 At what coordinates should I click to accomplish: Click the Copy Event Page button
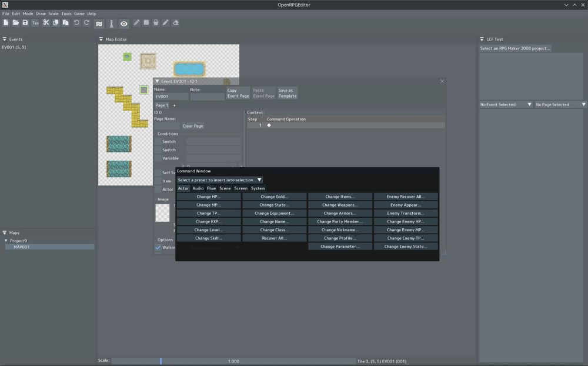(x=238, y=93)
